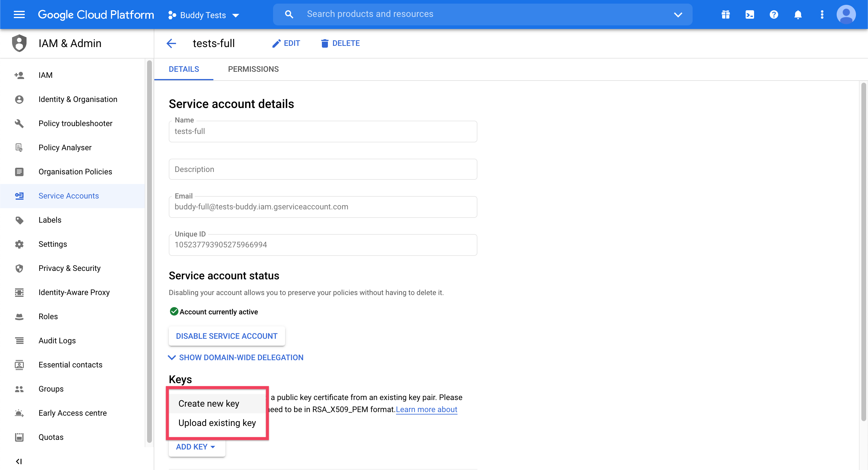
Task: Click the Account currently active status
Action: pyautogui.click(x=214, y=312)
